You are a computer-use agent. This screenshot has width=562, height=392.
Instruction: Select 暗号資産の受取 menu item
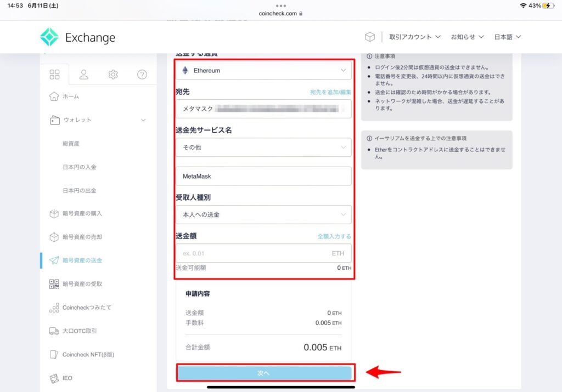82,284
